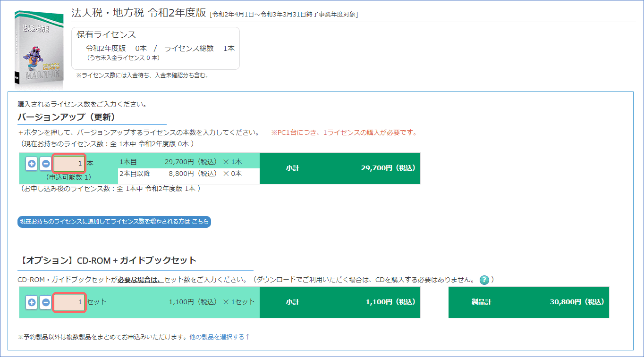Click the CD-ROM set quantity field
This screenshot has width=644, height=357.
[69, 302]
